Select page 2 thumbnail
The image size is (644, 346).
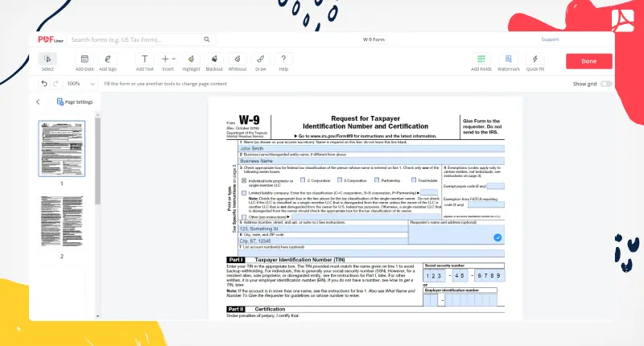coord(62,221)
